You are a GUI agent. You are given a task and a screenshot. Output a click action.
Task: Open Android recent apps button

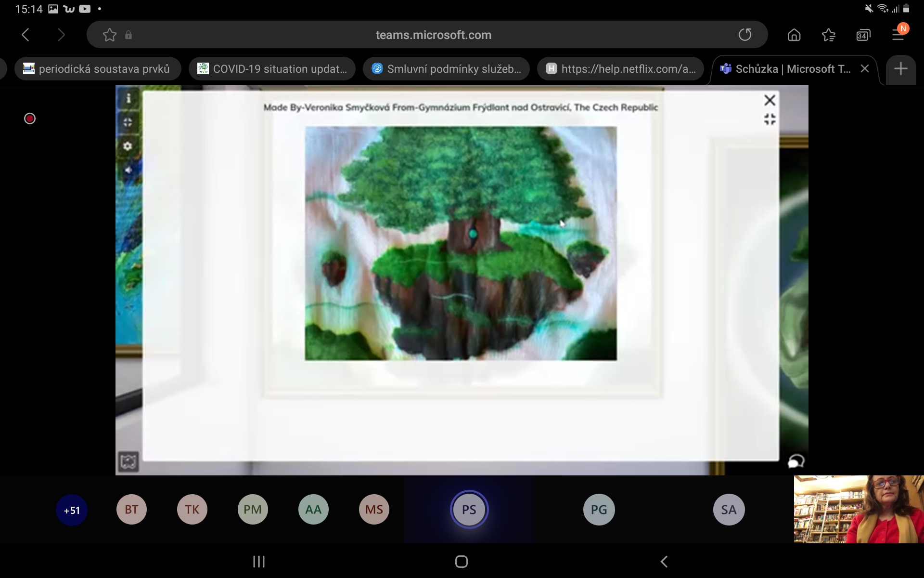tap(259, 562)
